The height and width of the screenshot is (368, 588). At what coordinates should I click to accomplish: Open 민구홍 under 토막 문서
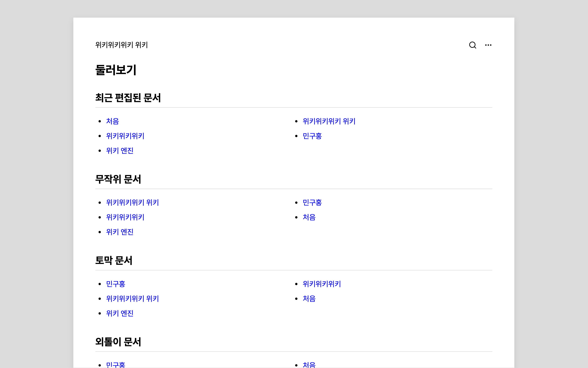tap(116, 284)
